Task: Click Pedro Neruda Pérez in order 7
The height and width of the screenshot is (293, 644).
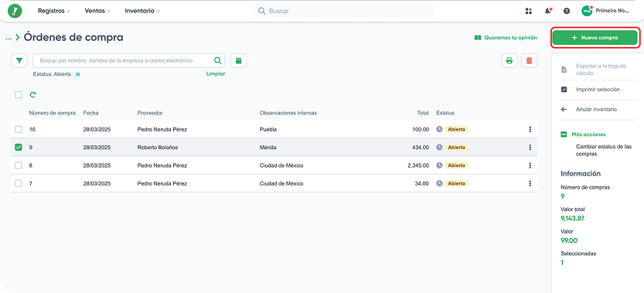Action: pyautogui.click(x=162, y=183)
